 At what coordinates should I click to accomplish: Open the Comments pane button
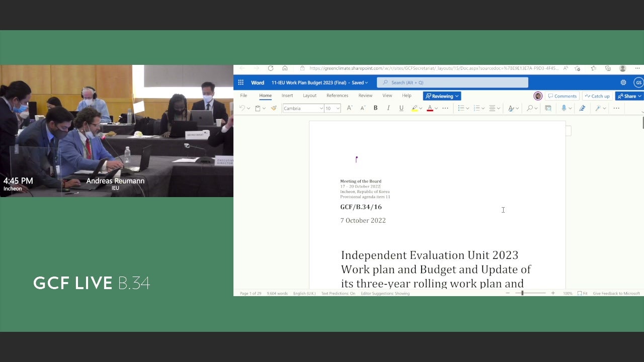[x=562, y=96]
